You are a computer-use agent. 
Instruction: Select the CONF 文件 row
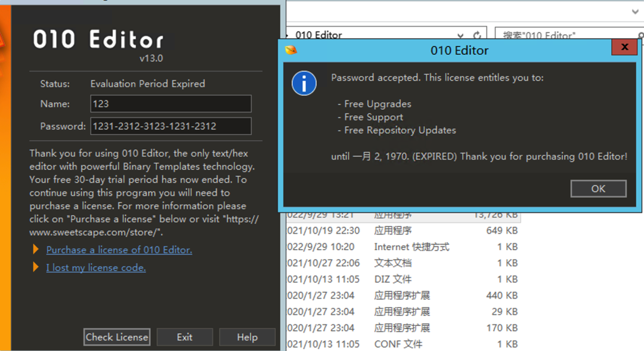point(403,344)
